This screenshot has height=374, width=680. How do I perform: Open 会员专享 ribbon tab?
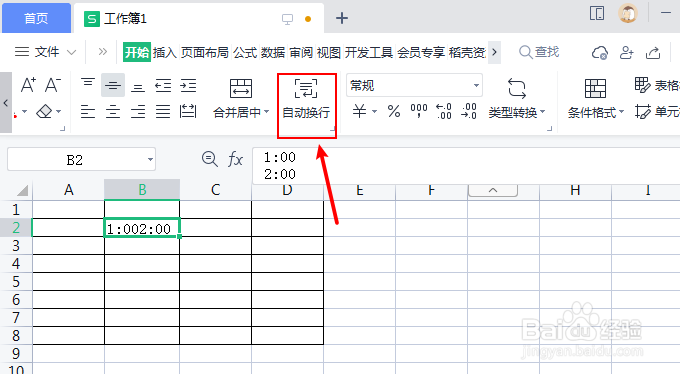pos(421,52)
